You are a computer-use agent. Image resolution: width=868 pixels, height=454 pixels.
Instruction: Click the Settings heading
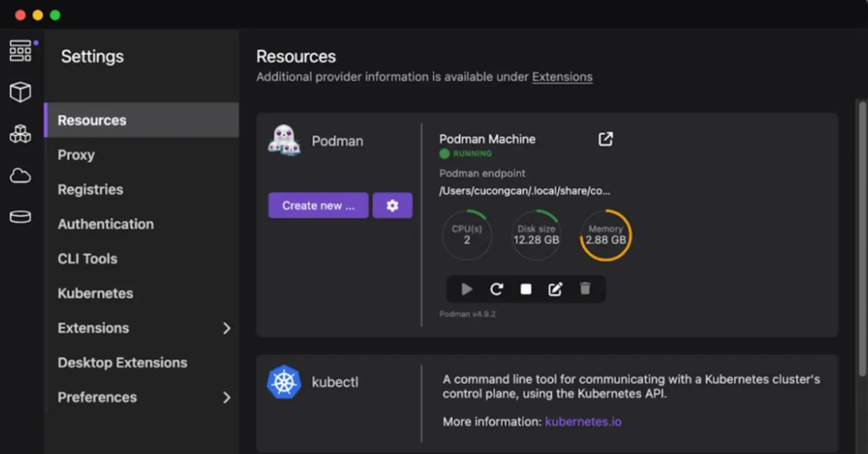click(x=92, y=57)
